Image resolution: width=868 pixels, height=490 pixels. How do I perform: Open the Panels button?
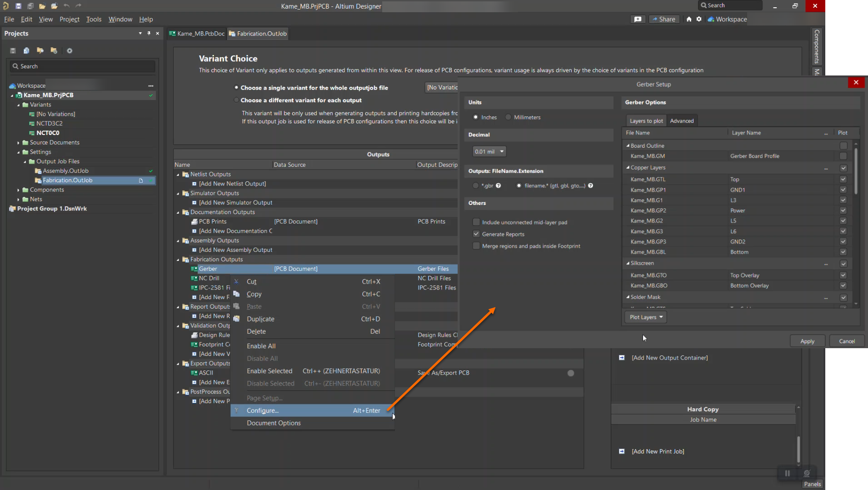coord(812,484)
